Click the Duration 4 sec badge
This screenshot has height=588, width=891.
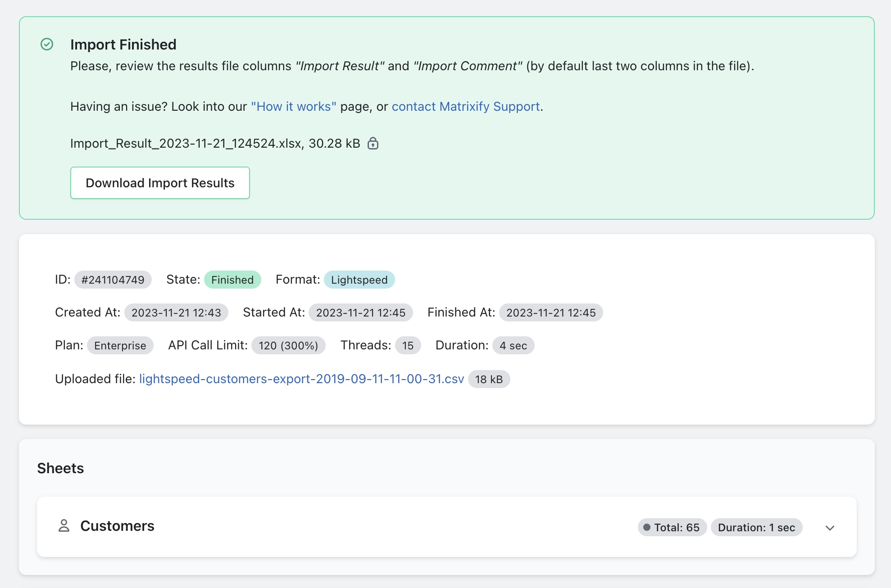coord(513,345)
